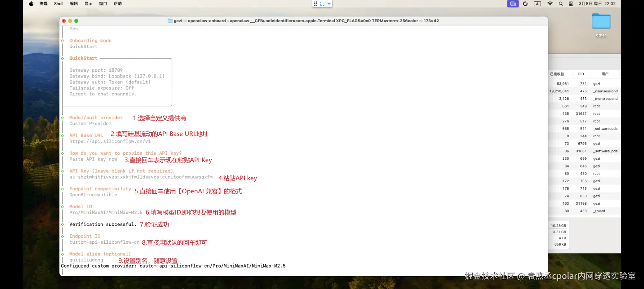Click the 已接收包 column header
Screen dimensions: 644x289
click(x=557, y=74)
